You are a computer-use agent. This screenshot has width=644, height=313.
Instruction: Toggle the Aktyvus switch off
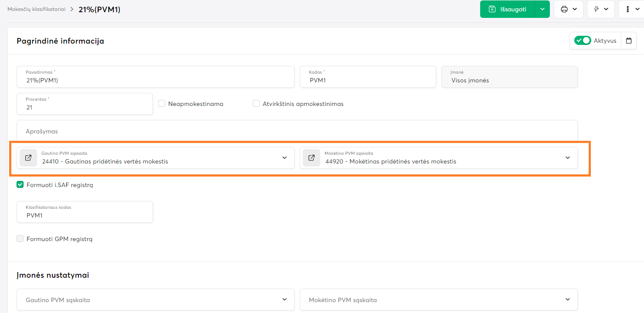(x=582, y=41)
